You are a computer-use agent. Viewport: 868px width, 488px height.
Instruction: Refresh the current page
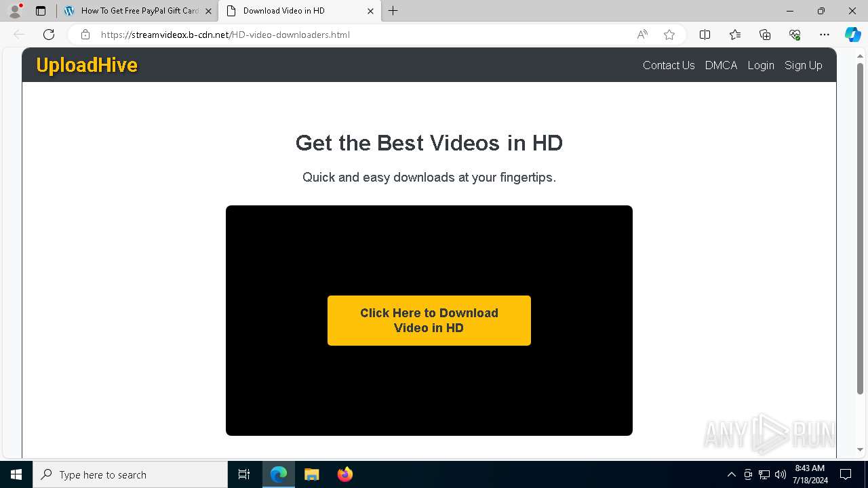click(49, 35)
